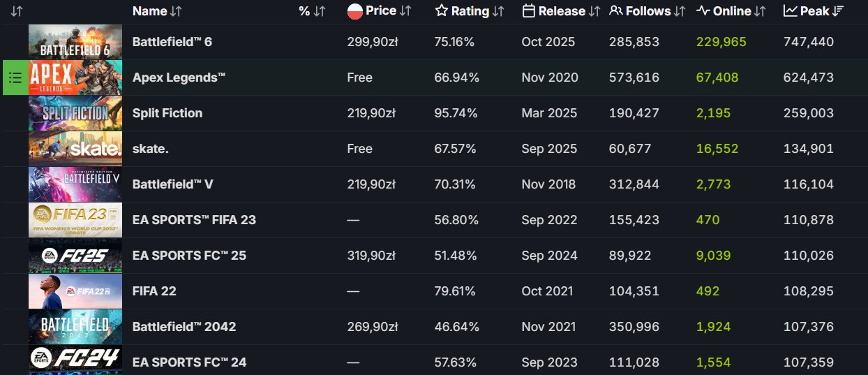Click the Battlefield V cover thumbnail
The image size is (868, 375).
[75, 184]
